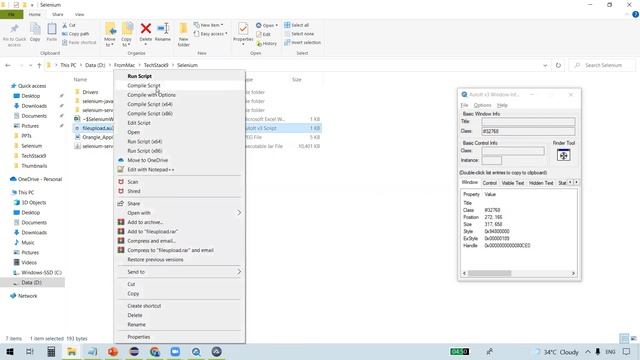Click the AutoIt Finder Tool crosshair icon
The image size is (640, 360).
563,155
